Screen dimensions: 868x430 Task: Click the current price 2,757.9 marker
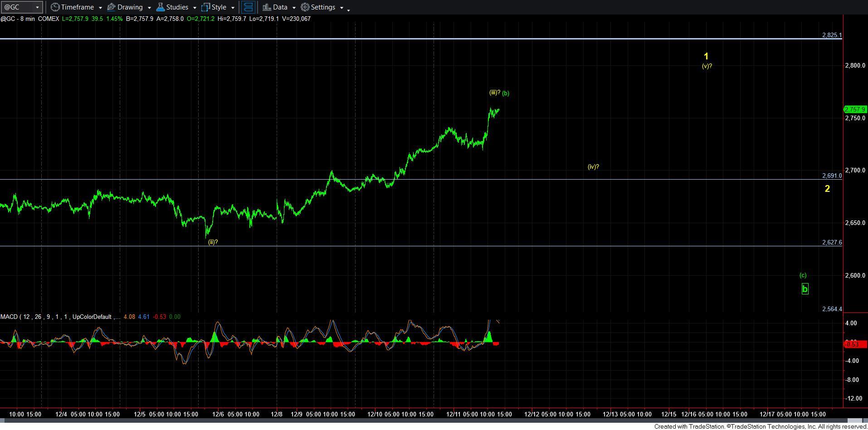coord(855,109)
